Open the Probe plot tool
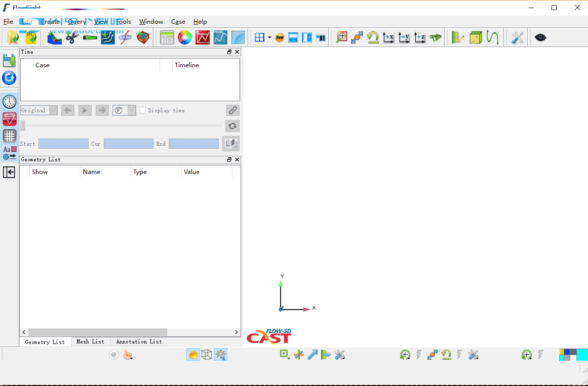The image size is (588, 386). 220,37
